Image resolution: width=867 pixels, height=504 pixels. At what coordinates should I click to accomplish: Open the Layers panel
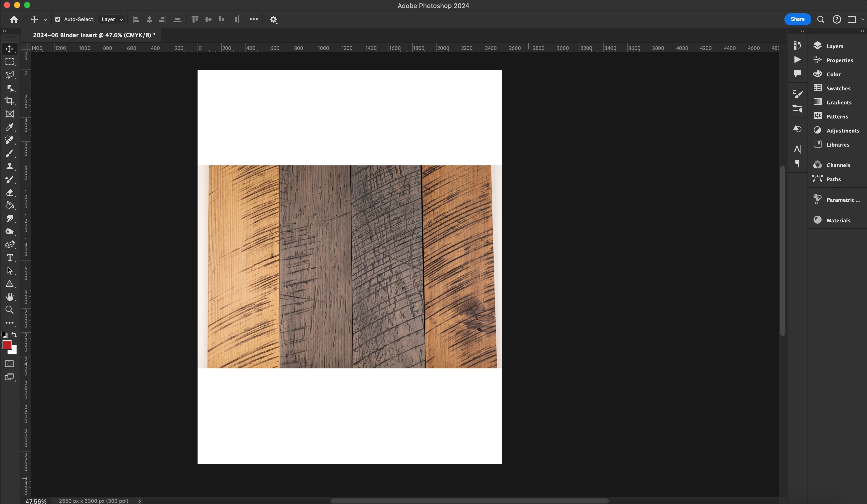(x=834, y=46)
